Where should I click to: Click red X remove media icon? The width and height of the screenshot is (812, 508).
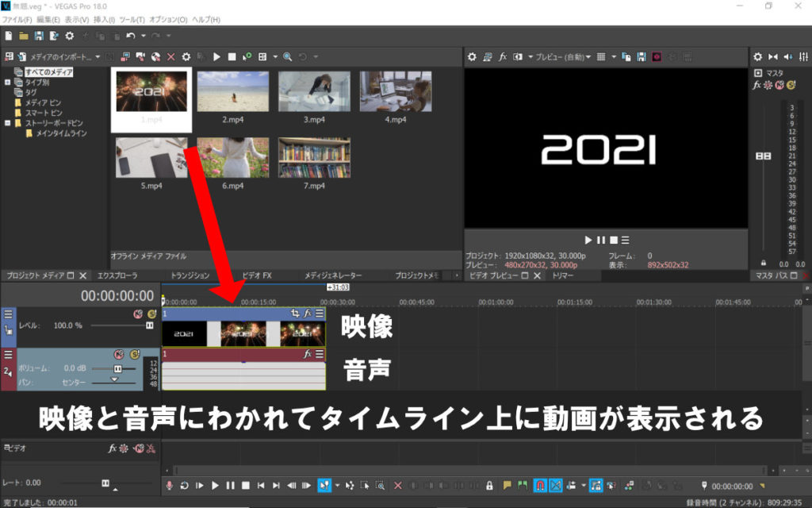pyautogui.click(x=170, y=57)
